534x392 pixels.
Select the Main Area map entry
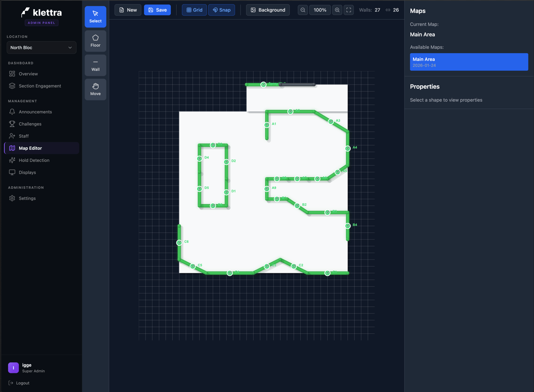(x=469, y=62)
